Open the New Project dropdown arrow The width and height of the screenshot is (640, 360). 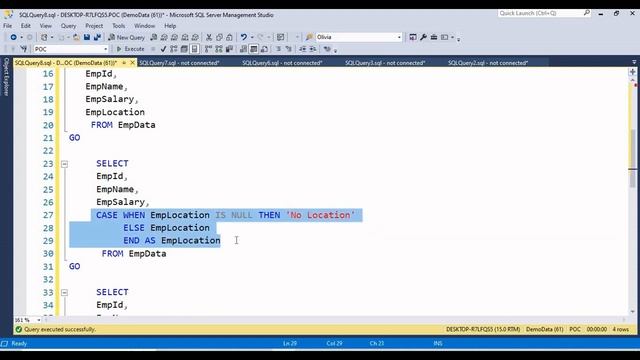[52, 37]
